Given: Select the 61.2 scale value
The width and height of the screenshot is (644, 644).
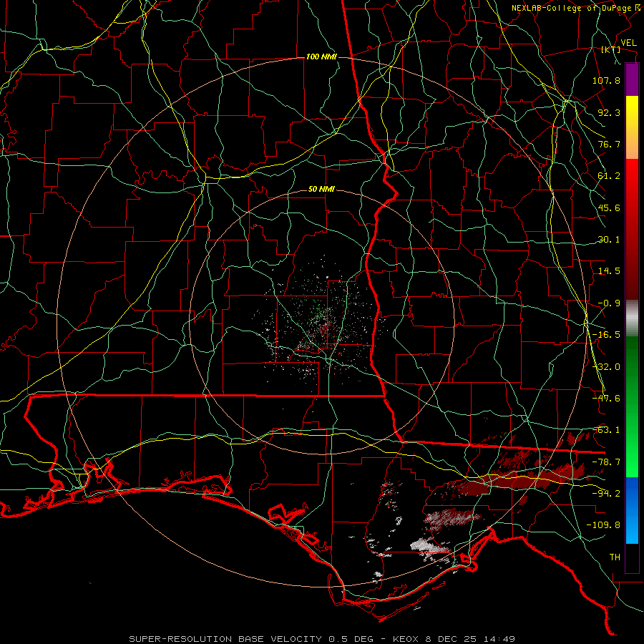Looking at the screenshot, I should pyautogui.click(x=609, y=176).
